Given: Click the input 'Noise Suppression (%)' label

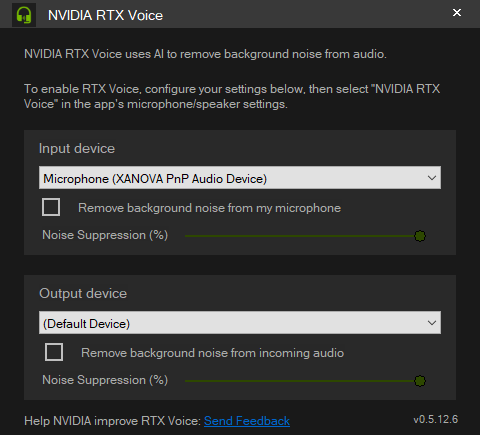Looking at the screenshot, I should click(105, 235).
